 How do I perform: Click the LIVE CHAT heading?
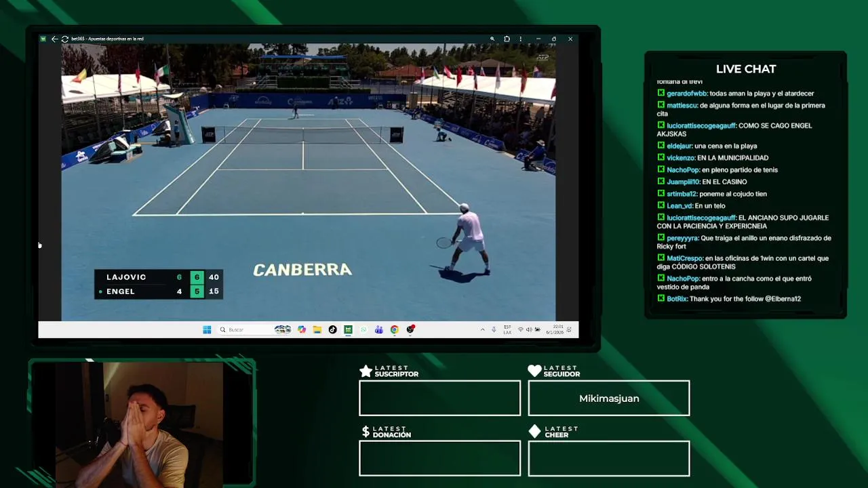746,69
